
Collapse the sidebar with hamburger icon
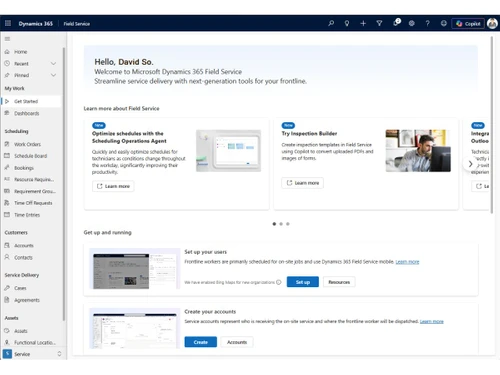[7, 39]
